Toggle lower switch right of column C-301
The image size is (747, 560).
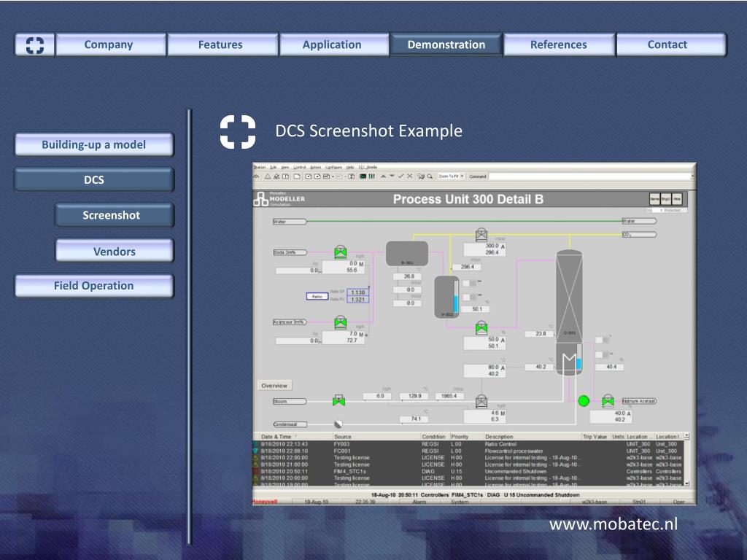(x=602, y=355)
